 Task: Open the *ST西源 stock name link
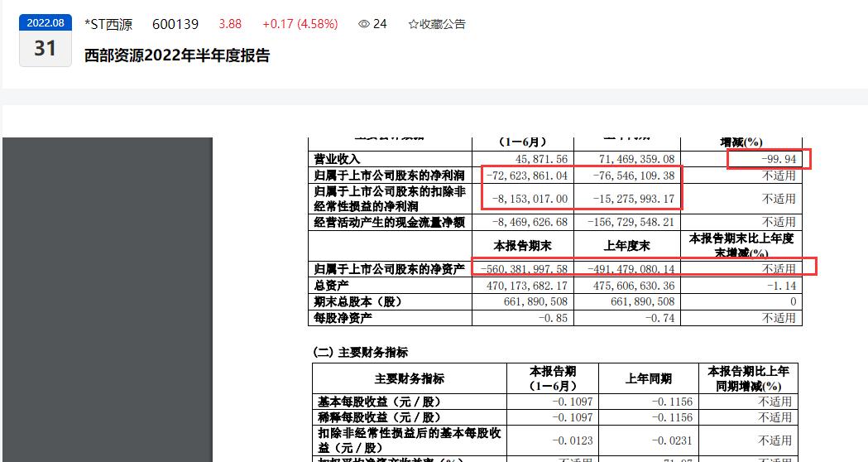click(x=108, y=24)
